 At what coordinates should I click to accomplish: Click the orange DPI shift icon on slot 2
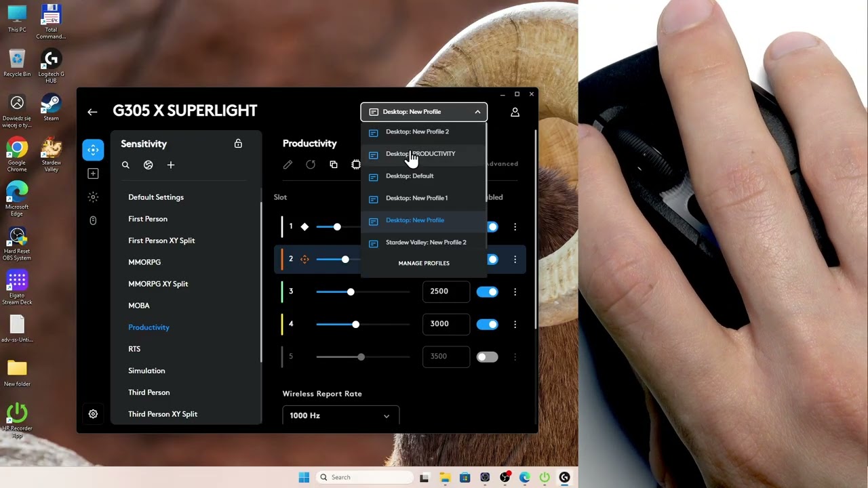304,259
